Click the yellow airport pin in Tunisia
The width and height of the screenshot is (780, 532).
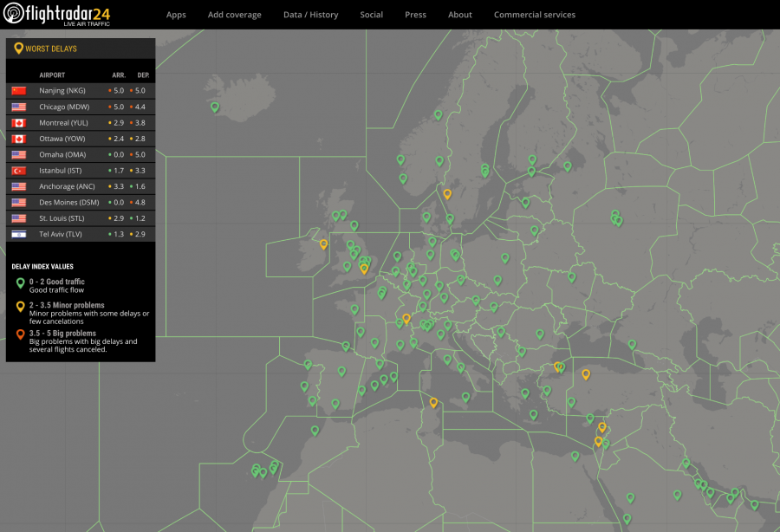tap(433, 402)
